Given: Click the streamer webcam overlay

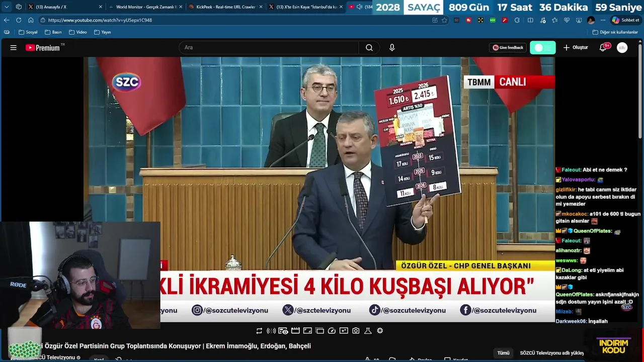Looking at the screenshot, I should pos(80,275).
